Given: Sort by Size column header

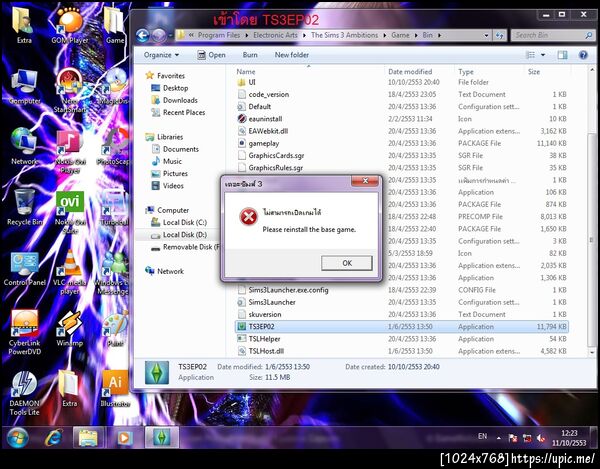Looking at the screenshot, I should pos(534,72).
